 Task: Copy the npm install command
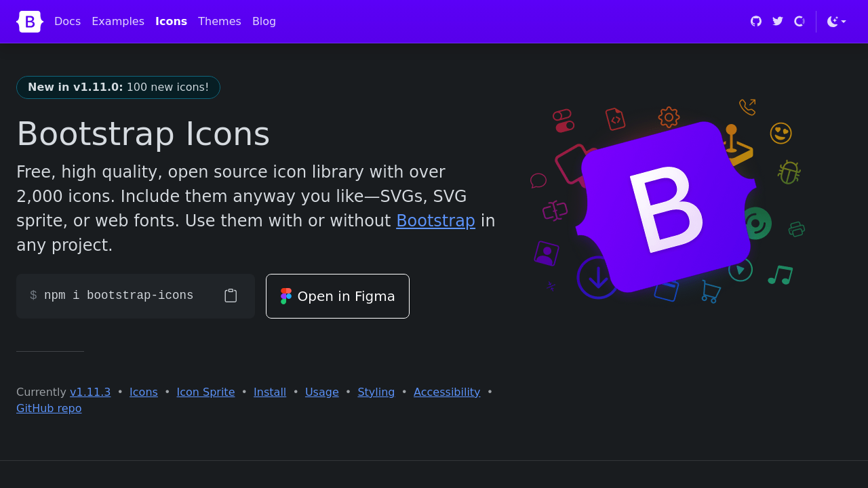231,296
